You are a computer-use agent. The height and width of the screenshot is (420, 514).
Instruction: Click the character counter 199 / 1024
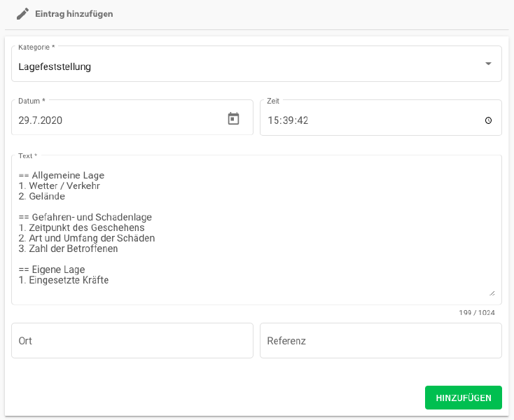pos(477,312)
